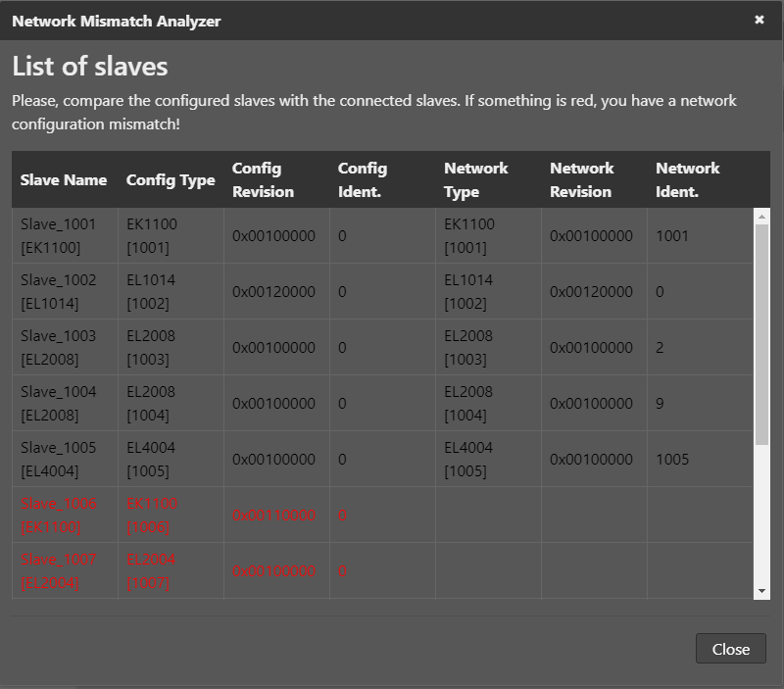Click the Slave Name column header
This screenshot has height=689, width=784.
pos(64,179)
